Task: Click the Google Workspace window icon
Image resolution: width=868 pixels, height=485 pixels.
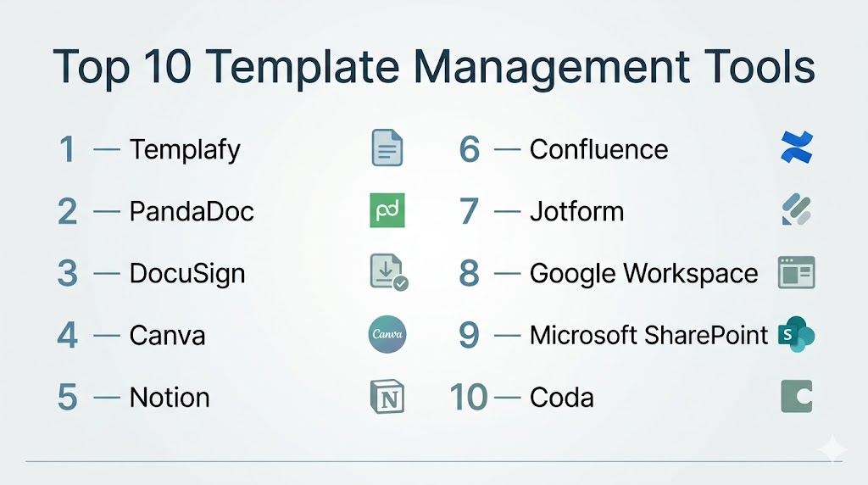Action: pos(796,273)
